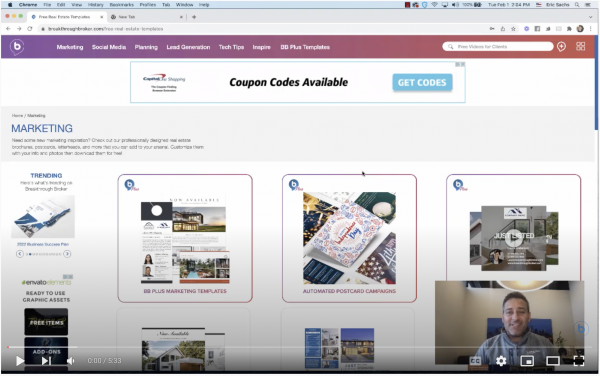Open the BB Plus Marketing Templates card
This screenshot has width=600, height=376.
[x=185, y=238]
